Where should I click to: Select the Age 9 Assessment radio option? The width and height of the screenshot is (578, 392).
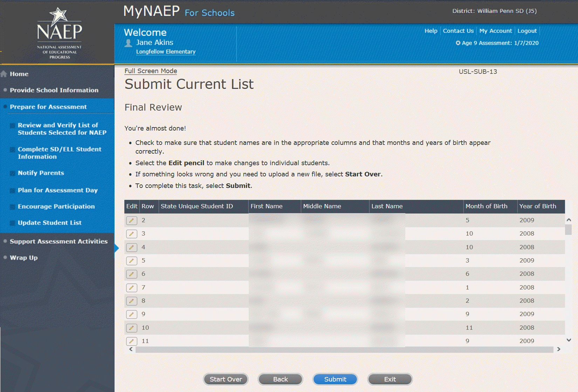458,43
